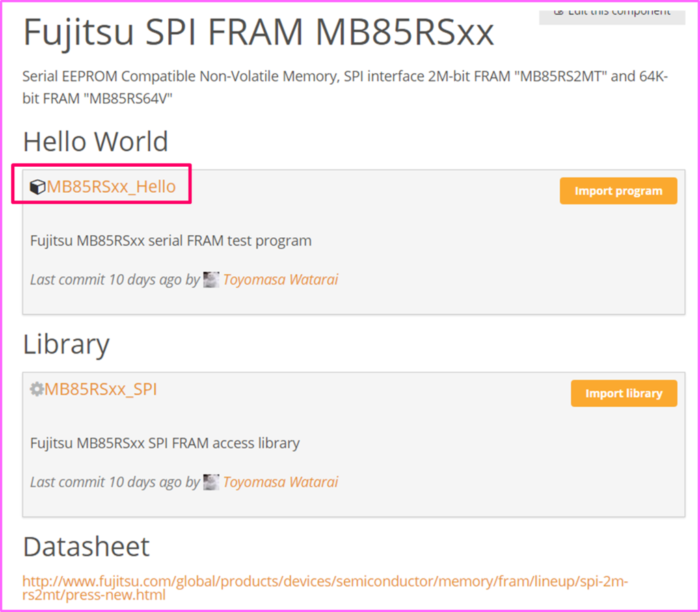This screenshot has width=700, height=612.
Task: Click 'Last commit 10 days ago' under MB85RSxx_Hello
Action: click(x=106, y=280)
